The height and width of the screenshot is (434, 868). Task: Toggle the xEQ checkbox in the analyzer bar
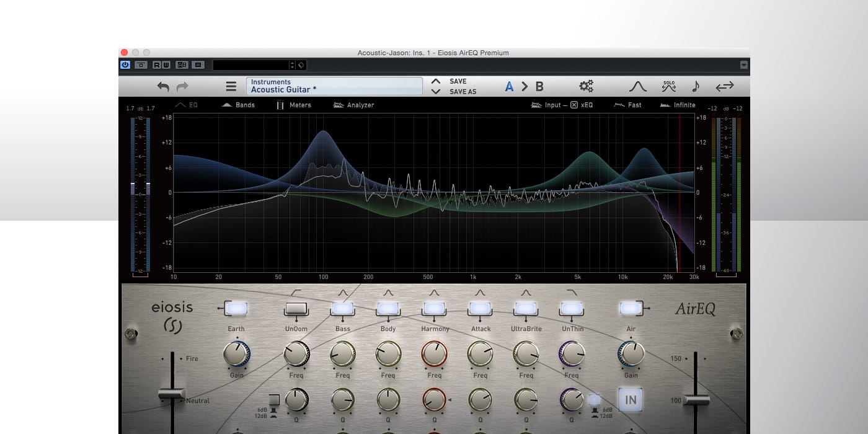(574, 105)
